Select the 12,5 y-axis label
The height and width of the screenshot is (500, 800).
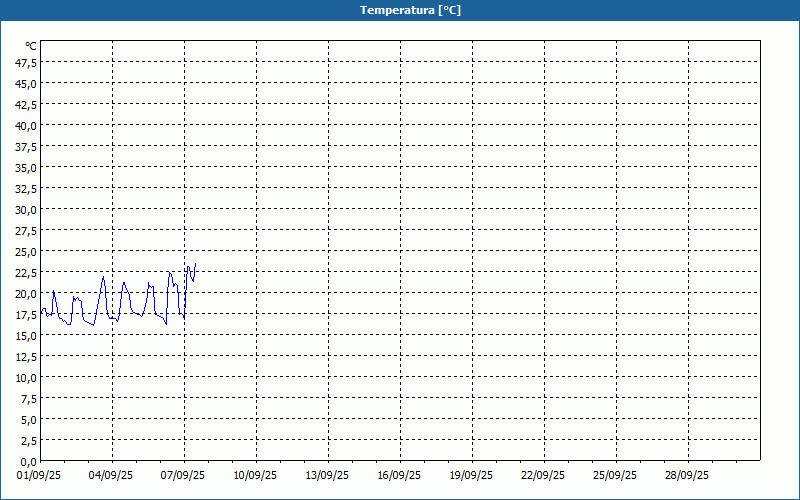click(27, 357)
